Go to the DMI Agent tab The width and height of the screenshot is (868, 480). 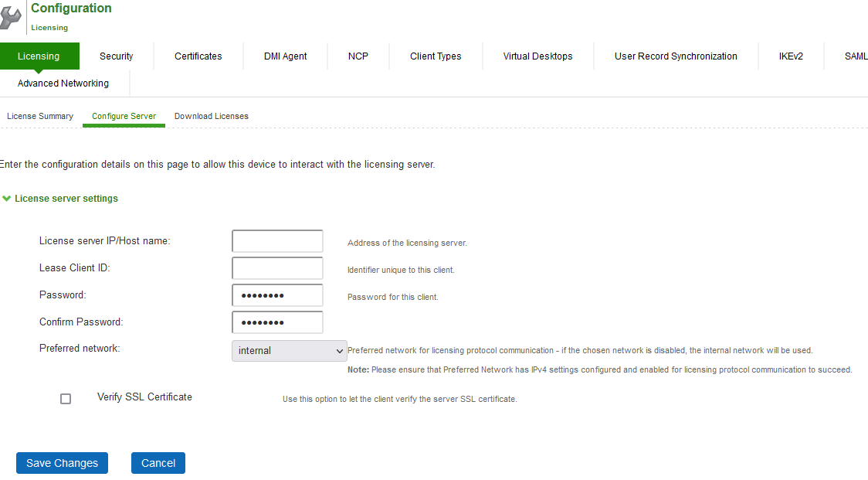tap(285, 56)
